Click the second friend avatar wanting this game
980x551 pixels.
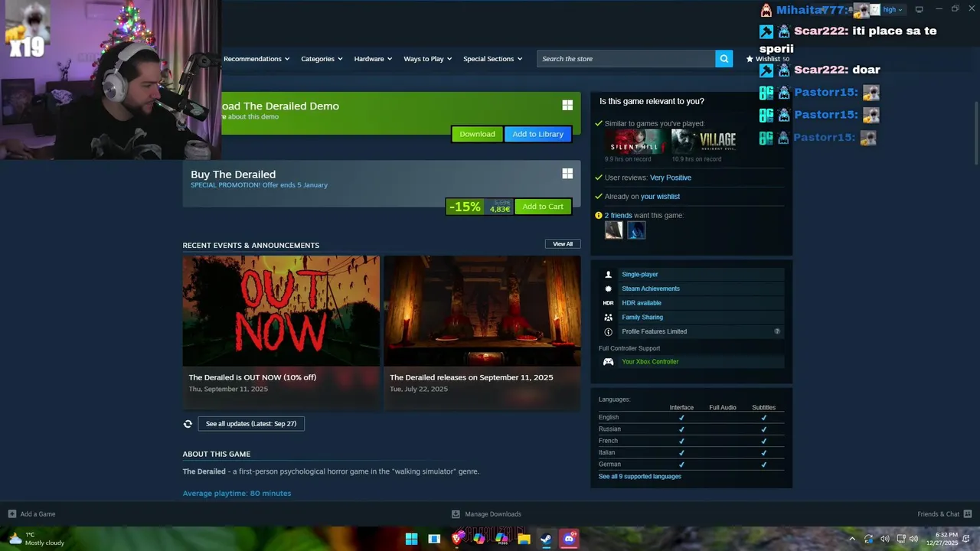(636, 230)
